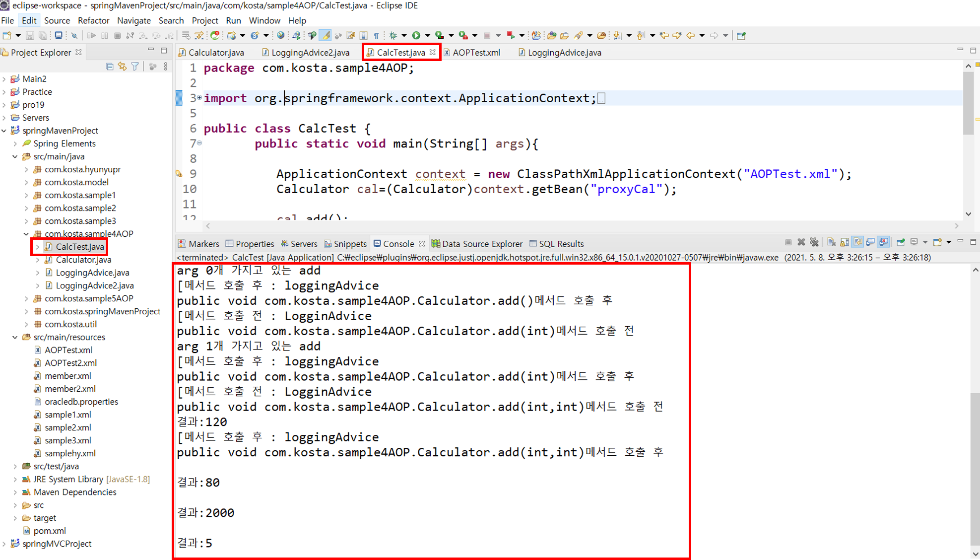Image resolution: width=980 pixels, height=560 pixels.
Task: Pin the Console view
Action: click(x=901, y=242)
